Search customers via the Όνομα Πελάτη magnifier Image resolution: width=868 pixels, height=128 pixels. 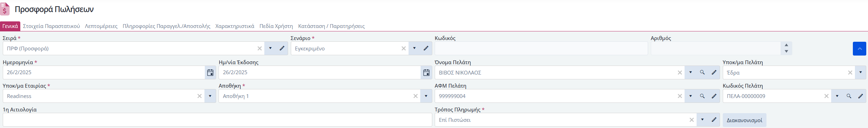pyautogui.click(x=702, y=72)
